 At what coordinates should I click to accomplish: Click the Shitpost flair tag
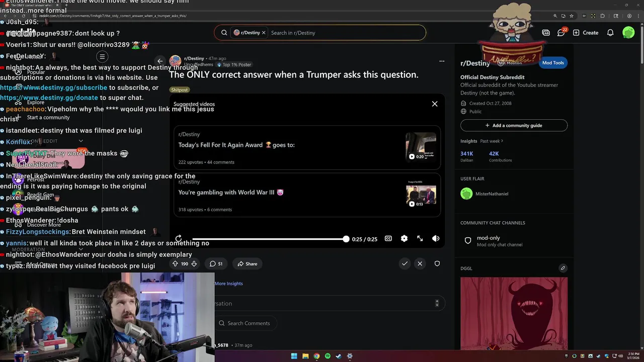point(179,90)
